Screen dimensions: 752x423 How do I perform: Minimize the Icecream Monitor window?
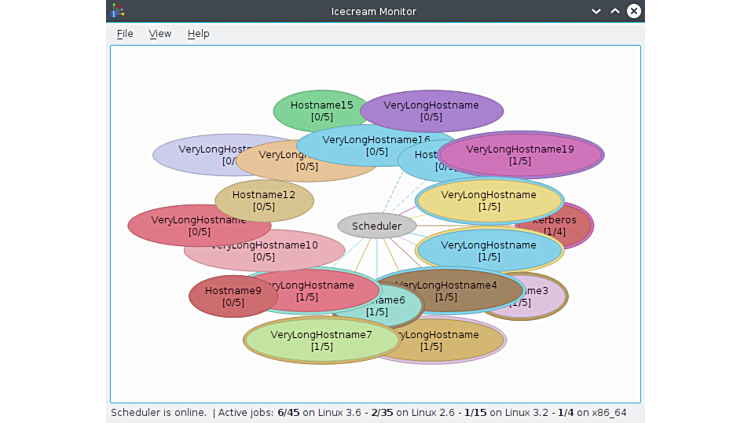click(596, 11)
